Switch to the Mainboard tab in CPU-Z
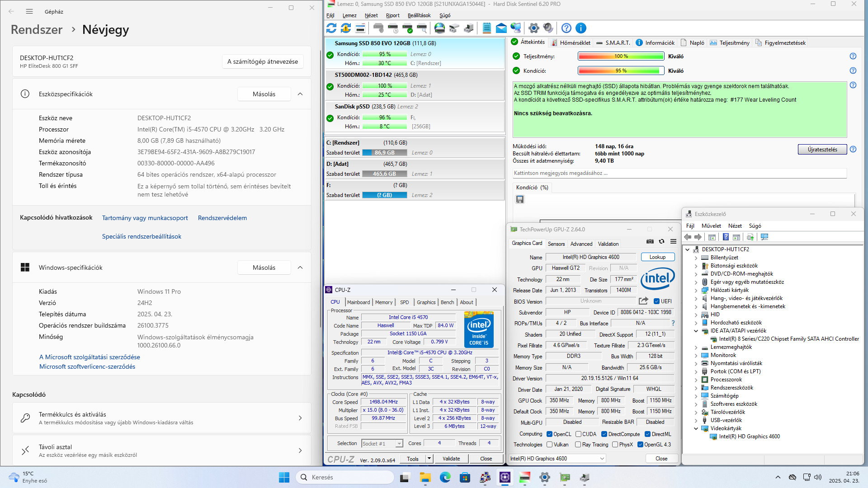The width and height of the screenshot is (868, 488). pos(358,302)
